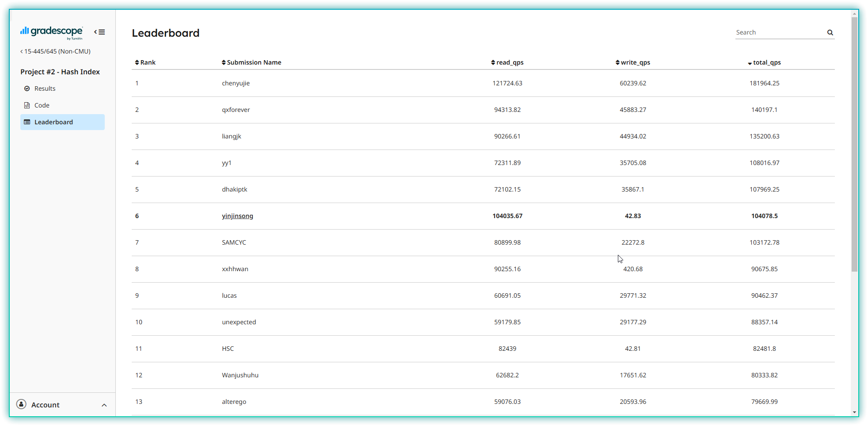The width and height of the screenshot is (868, 426).
Task: Toggle sorting on the read_qps column
Action: point(492,62)
